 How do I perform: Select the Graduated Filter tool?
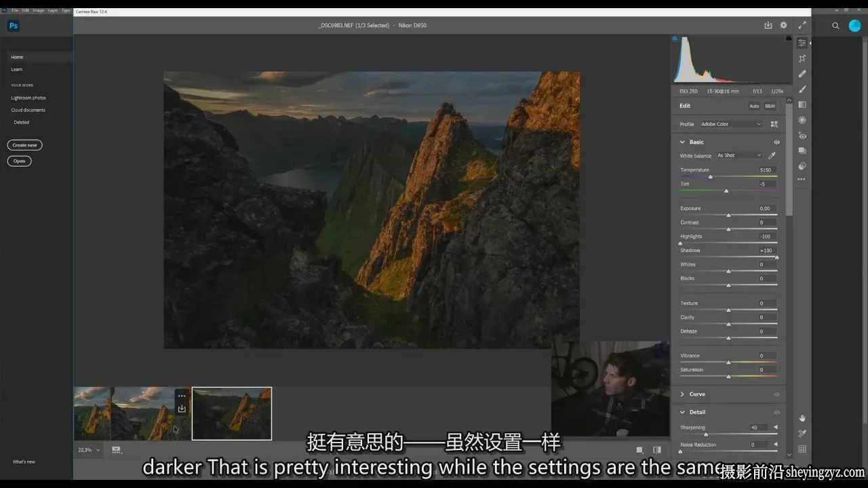[802, 104]
